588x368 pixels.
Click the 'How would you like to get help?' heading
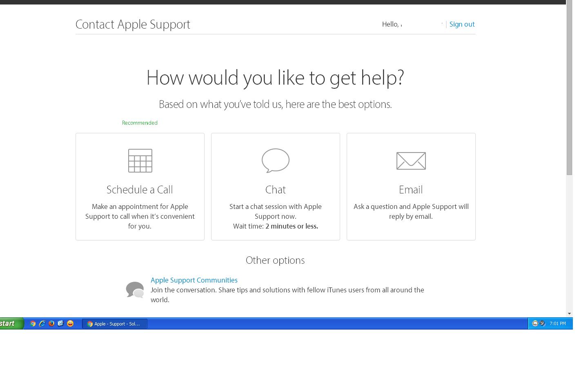pyautogui.click(x=275, y=78)
